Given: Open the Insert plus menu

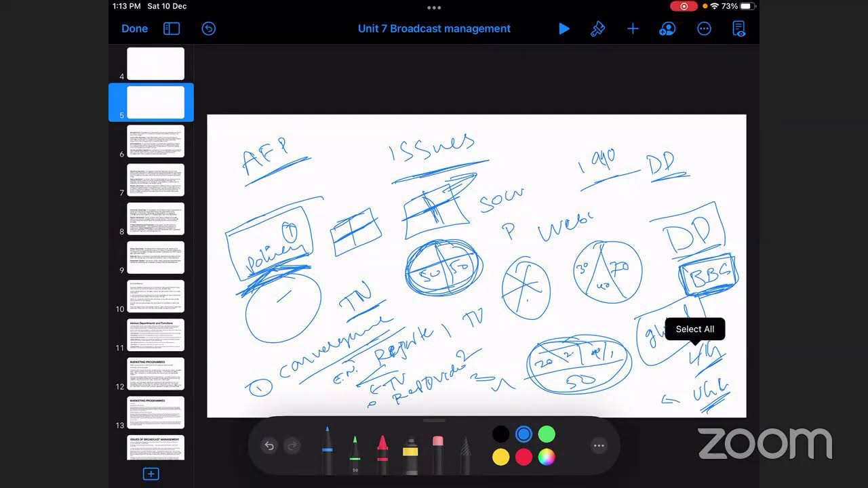Looking at the screenshot, I should (633, 28).
